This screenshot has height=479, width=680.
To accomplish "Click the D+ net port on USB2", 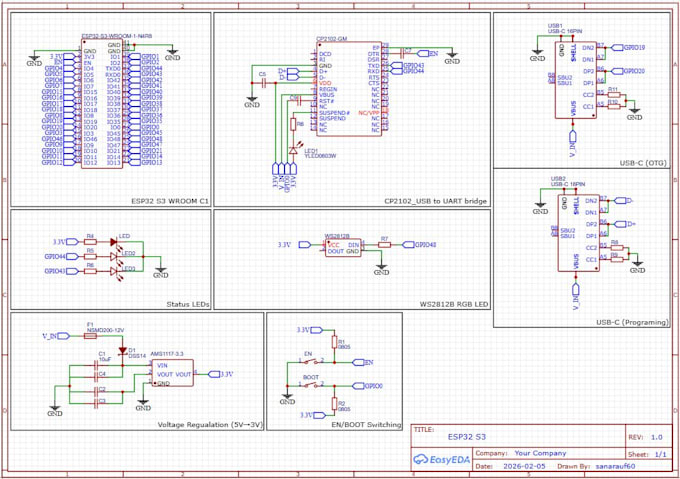I will point(625,224).
